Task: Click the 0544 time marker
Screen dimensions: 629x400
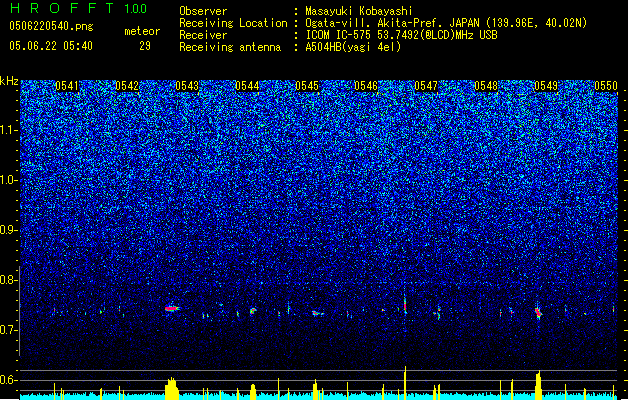Action: (x=247, y=86)
